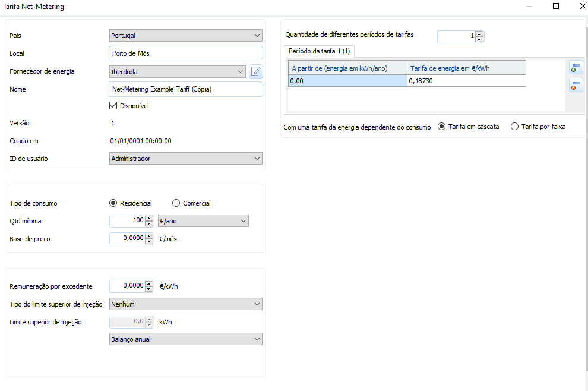Screen dimensions: 588x391
Task: Choose the Tarifa por faixa option
Action: (x=514, y=127)
